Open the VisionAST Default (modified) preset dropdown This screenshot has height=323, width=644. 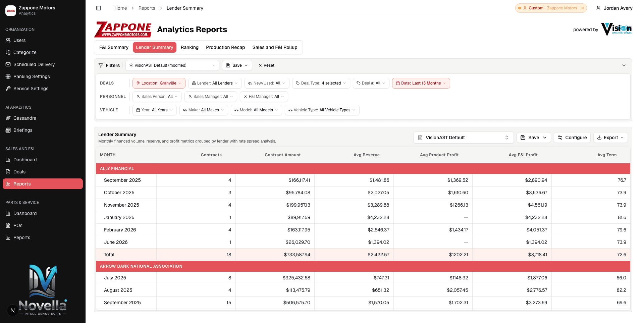point(172,65)
